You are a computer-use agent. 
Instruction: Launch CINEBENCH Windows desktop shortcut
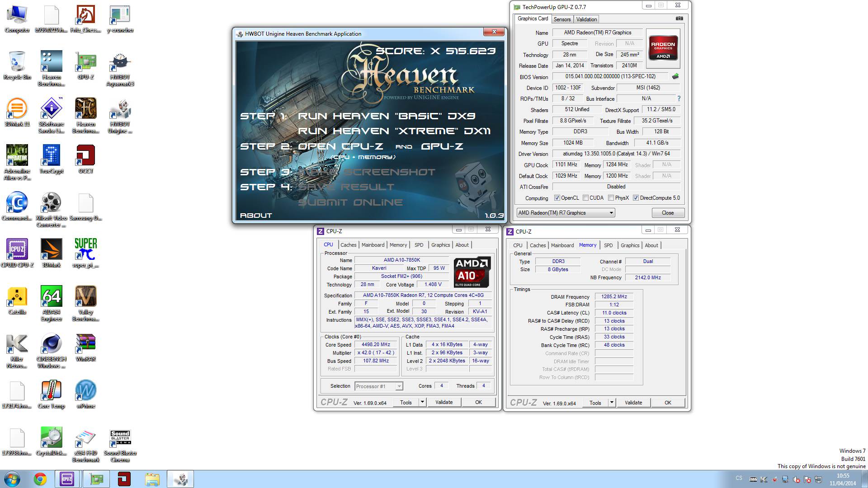click(x=52, y=351)
